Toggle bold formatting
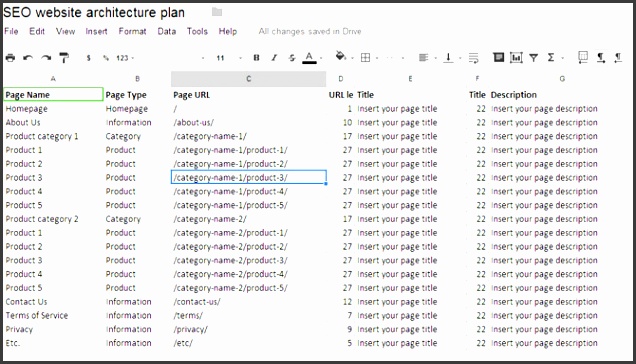The image size is (636, 364). [256, 58]
